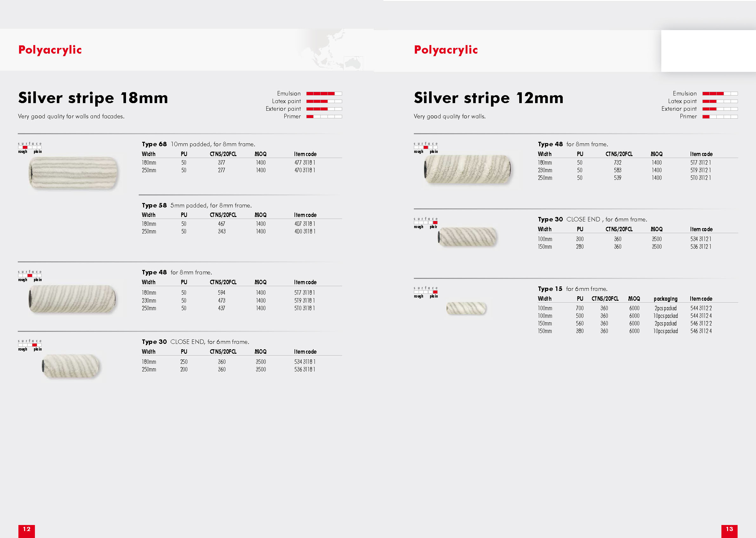Image resolution: width=756 pixels, height=538 pixels.
Task: Click item code '517 3112 1'
Action: [701, 163]
